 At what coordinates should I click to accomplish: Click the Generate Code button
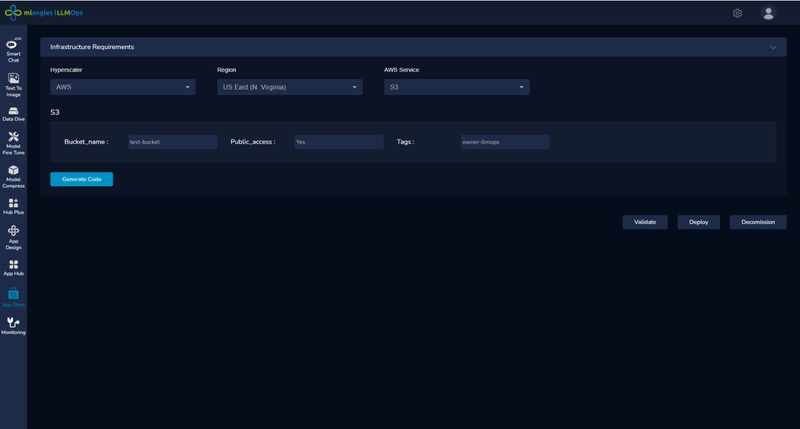[x=81, y=179]
